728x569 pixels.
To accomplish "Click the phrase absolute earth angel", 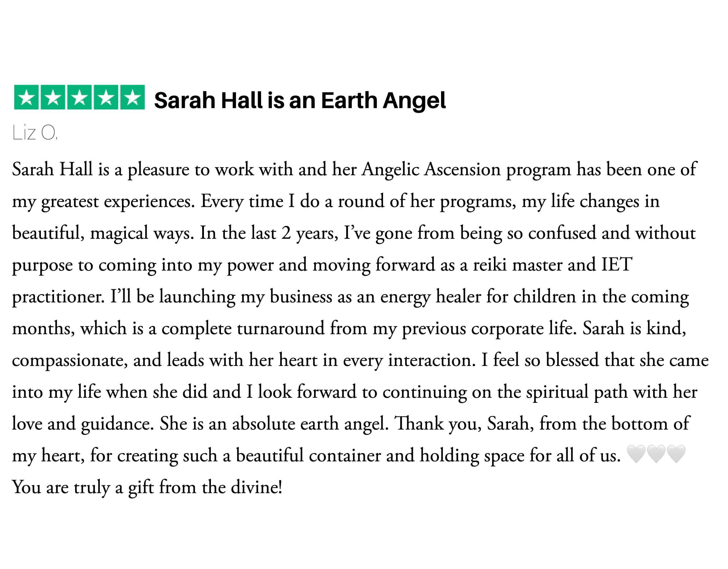I will click(309, 424).
